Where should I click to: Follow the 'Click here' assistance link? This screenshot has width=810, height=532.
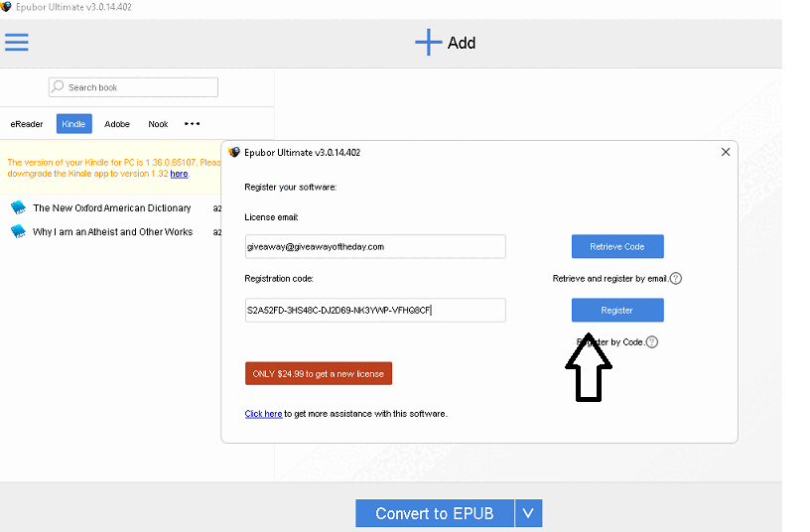(x=263, y=414)
